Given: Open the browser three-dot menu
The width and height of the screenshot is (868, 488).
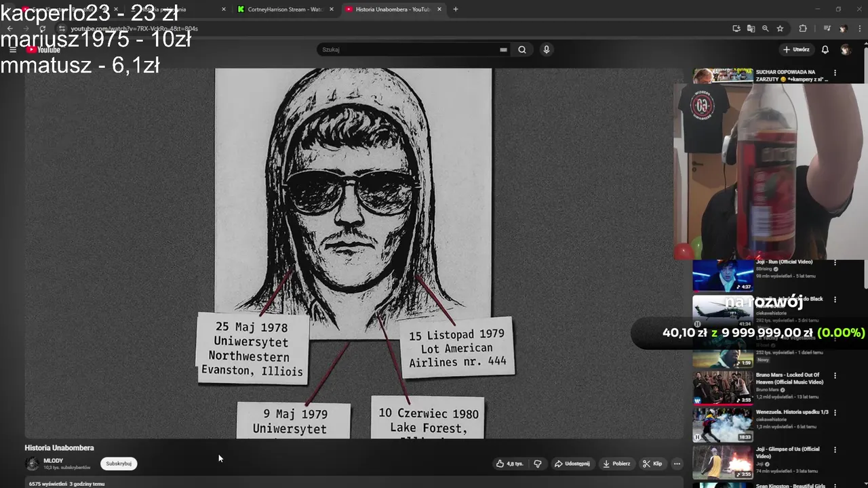Looking at the screenshot, I should pos(859,28).
